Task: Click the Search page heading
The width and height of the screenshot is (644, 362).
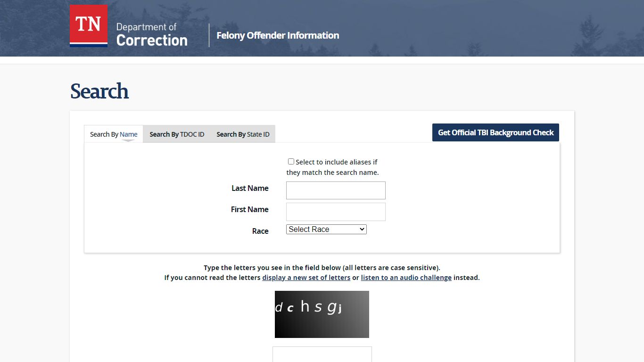Action: pos(99,91)
